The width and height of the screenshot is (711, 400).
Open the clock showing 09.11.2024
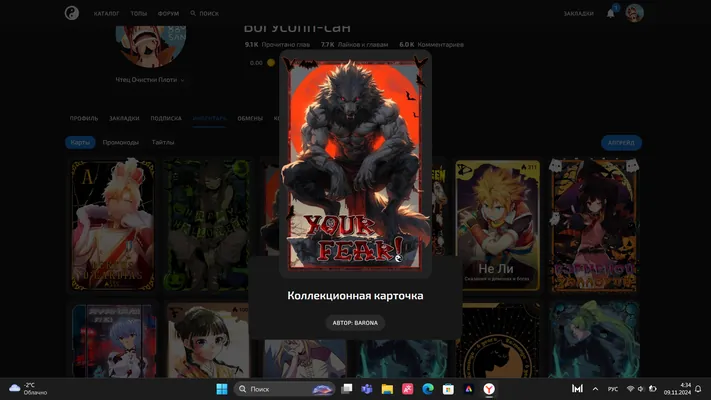pos(677,389)
